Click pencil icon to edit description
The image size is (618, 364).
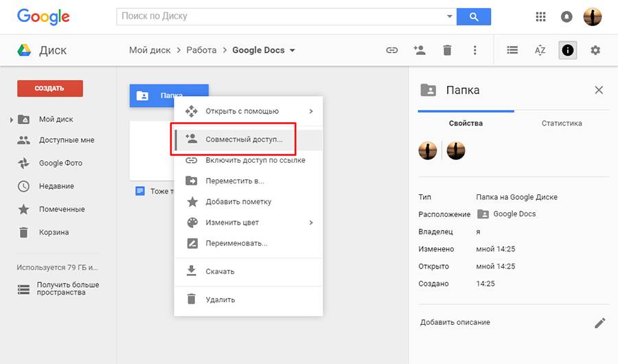600,323
